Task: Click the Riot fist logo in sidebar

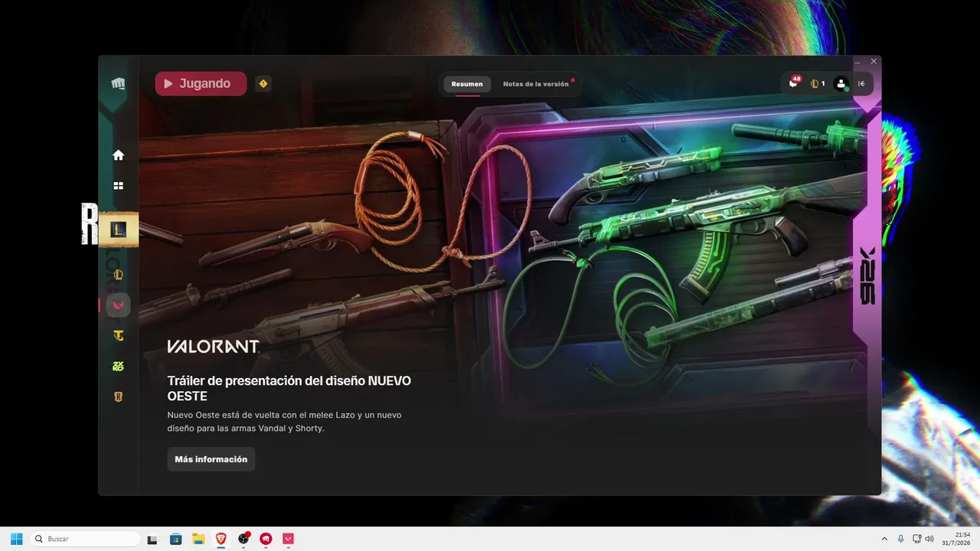Action: (x=118, y=83)
